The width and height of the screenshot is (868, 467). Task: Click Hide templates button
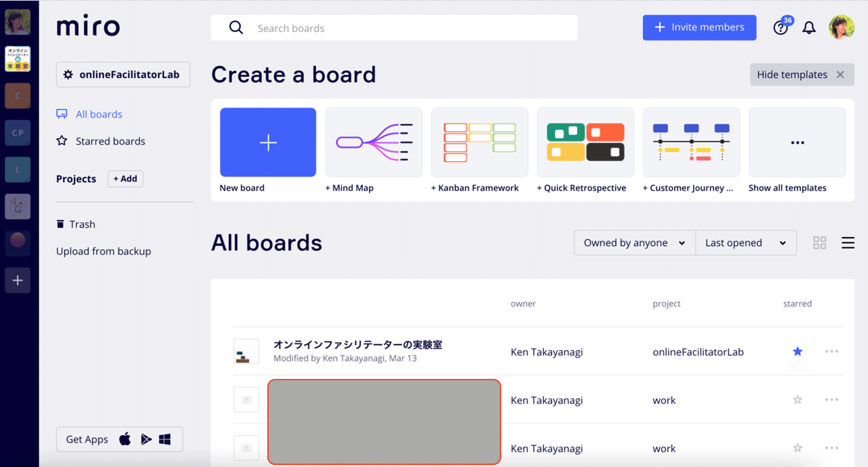[x=801, y=74]
